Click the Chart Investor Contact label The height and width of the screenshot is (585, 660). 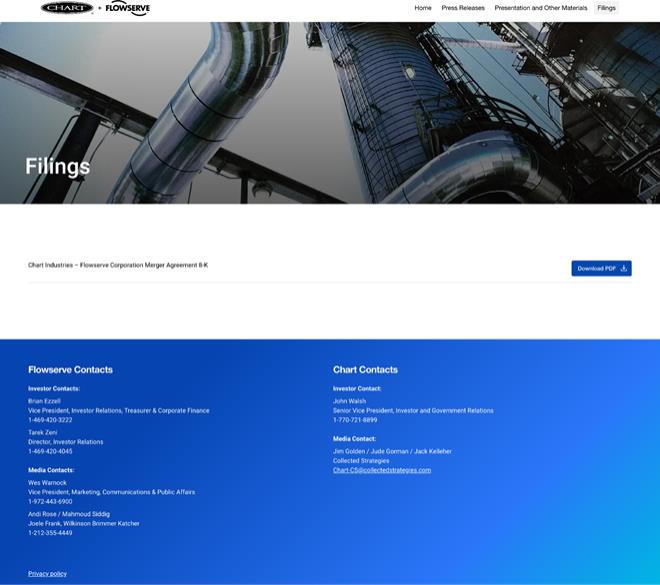[x=357, y=389]
